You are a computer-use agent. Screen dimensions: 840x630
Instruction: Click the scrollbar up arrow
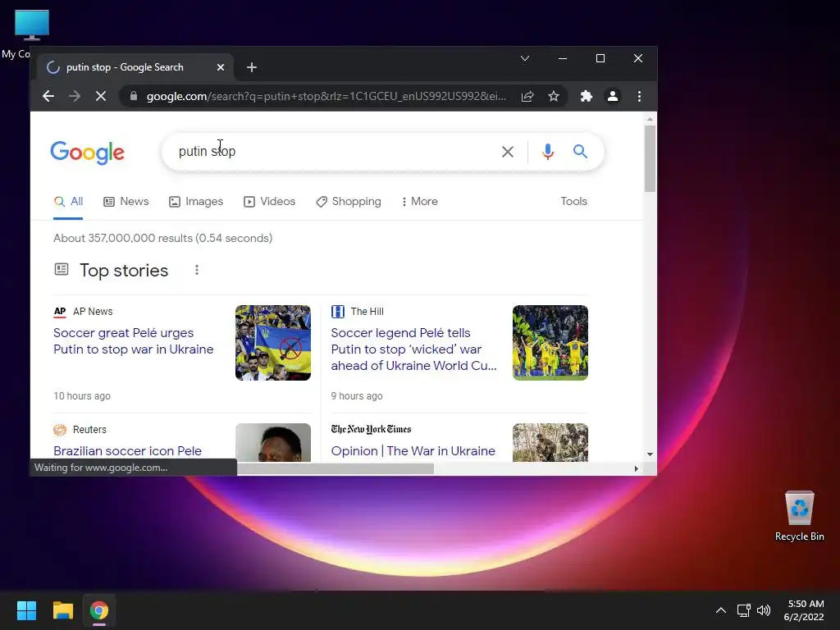point(650,120)
